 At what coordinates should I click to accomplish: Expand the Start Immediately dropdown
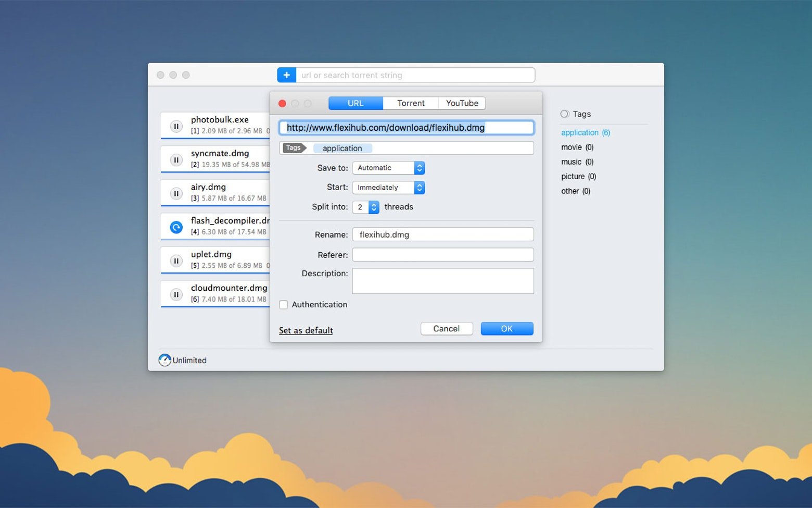click(x=388, y=188)
